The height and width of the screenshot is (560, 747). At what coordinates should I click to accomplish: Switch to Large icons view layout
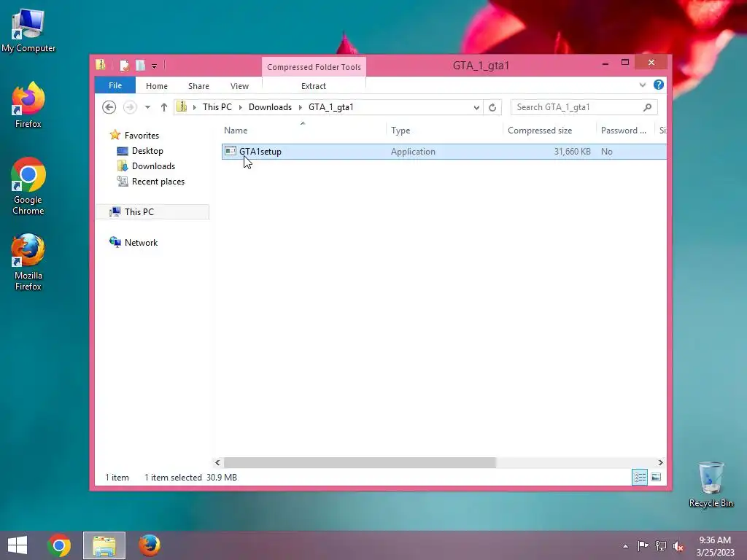tap(656, 477)
